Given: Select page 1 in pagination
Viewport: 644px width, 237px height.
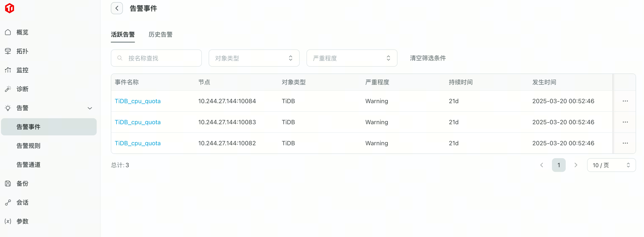Looking at the screenshot, I should pyautogui.click(x=559, y=165).
